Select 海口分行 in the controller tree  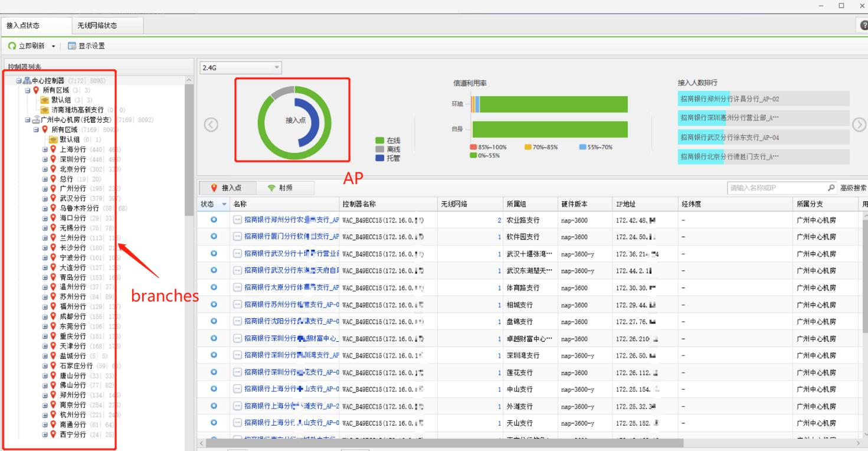click(73, 218)
